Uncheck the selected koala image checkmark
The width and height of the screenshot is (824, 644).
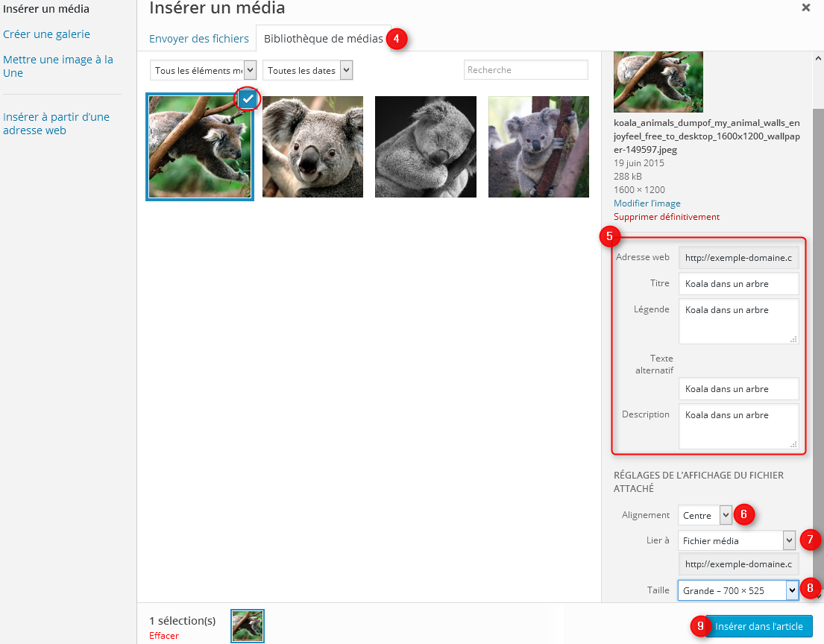(248, 98)
